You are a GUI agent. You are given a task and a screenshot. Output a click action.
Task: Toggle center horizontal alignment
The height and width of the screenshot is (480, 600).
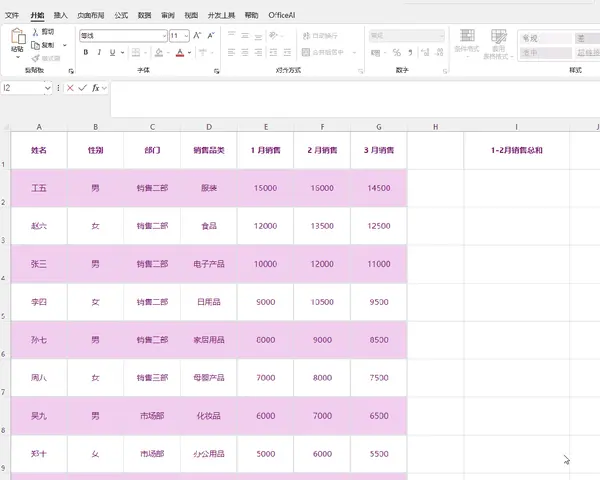(x=245, y=52)
